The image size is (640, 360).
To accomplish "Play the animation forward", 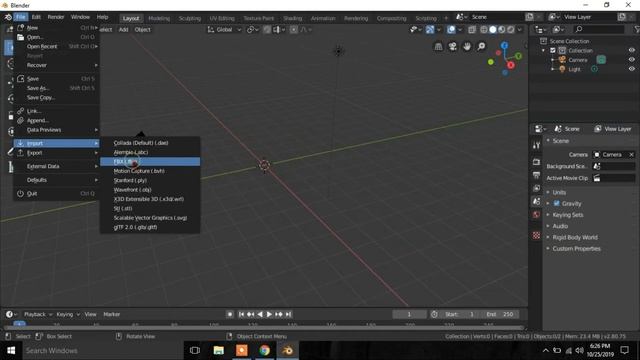I will pos(269,314).
